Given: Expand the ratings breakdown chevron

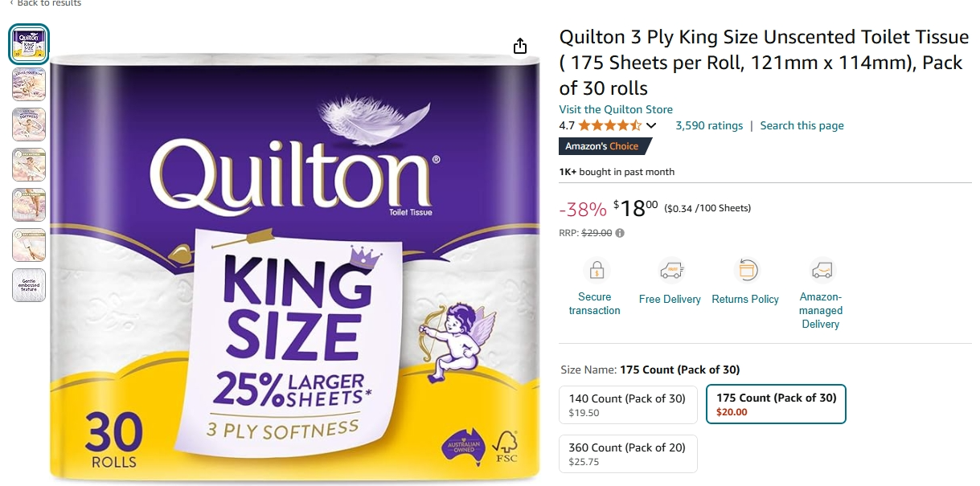Looking at the screenshot, I should 651,125.
